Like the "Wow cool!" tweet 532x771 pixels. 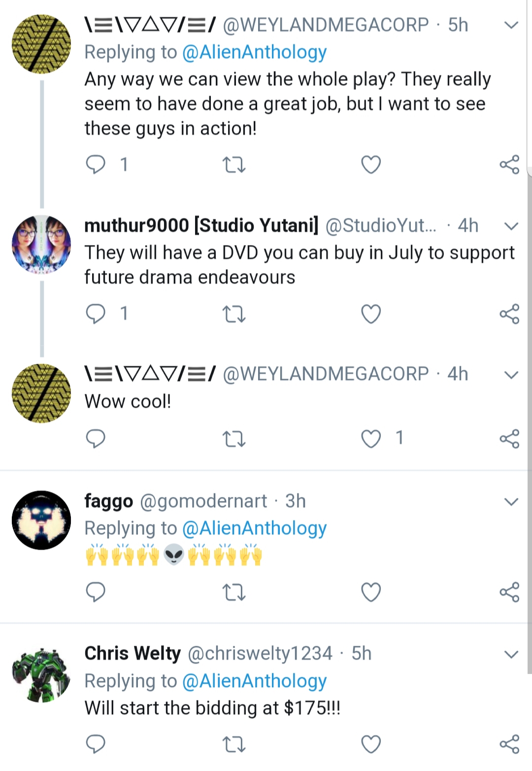coord(371,439)
